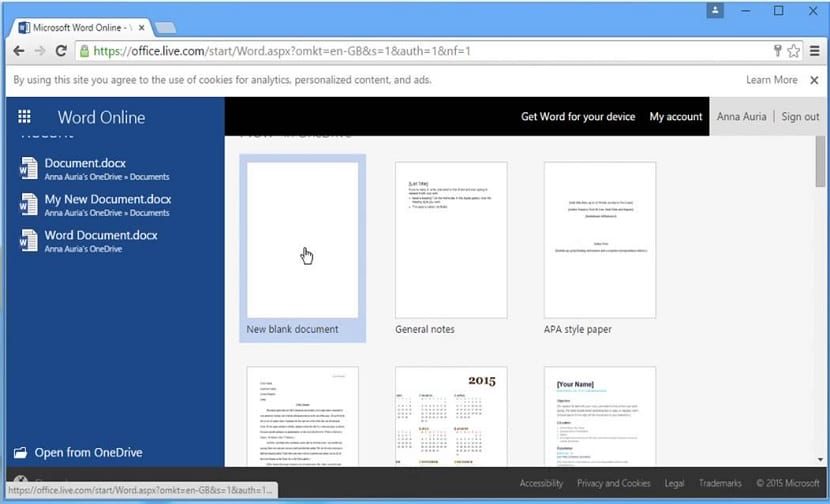Click the Word Online title

[101, 117]
